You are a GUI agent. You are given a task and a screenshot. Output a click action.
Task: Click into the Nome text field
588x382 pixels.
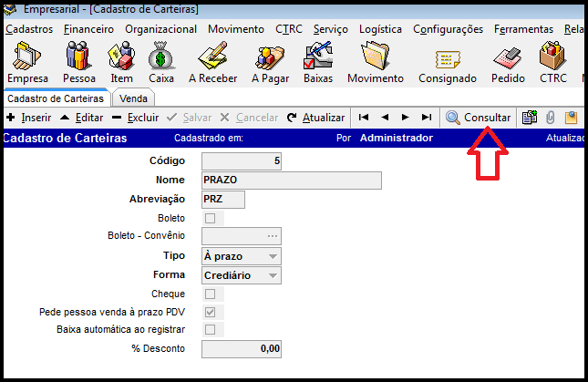point(291,181)
